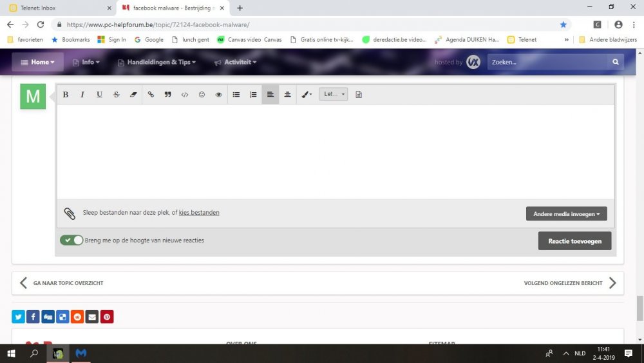Open the Chrome profile icon
Screen dimensions: 644x363
tap(618, 25)
